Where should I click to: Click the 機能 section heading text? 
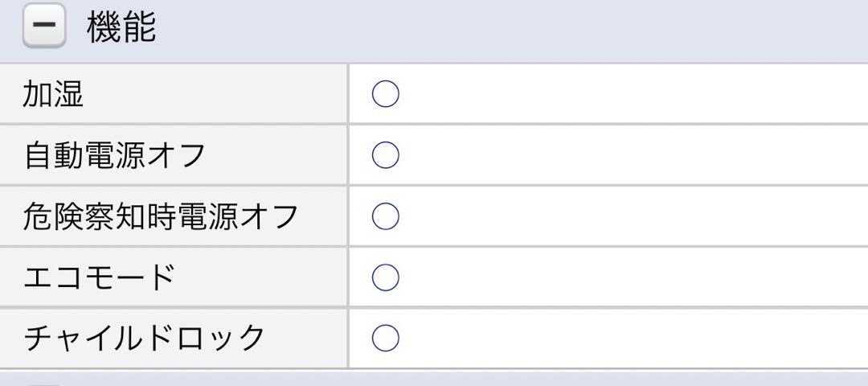121,26
